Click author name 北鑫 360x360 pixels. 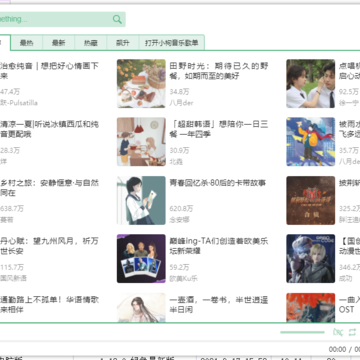pos(176,161)
